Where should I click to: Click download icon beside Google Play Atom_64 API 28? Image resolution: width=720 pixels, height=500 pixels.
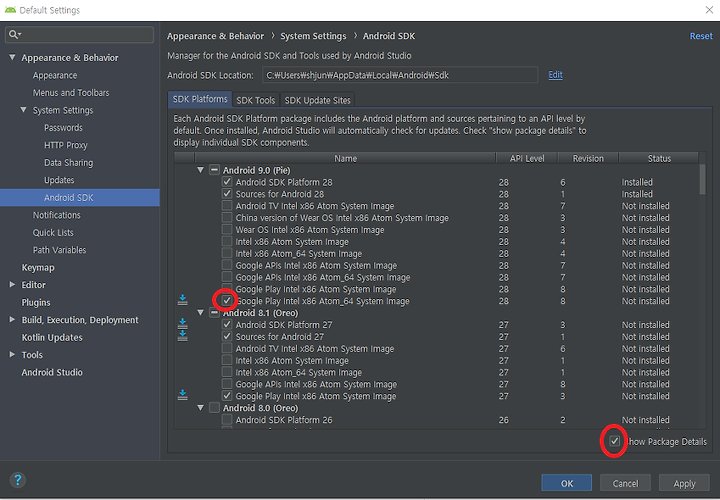point(182,300)
